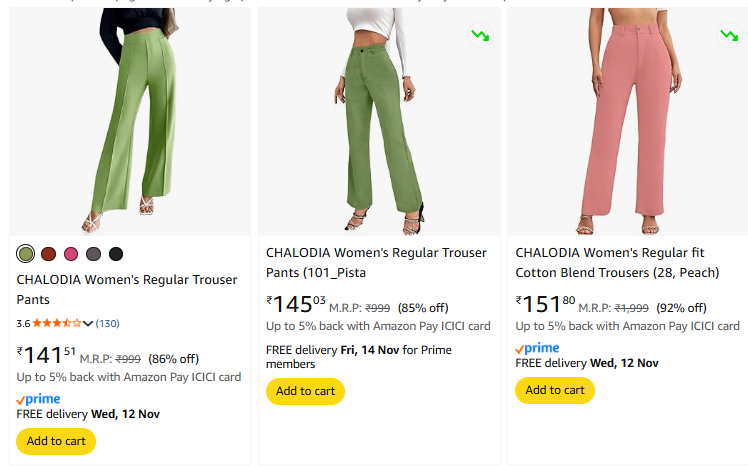The image size is (748, 466).
Task: Select the black color swatch
Action: coord(116,254)
